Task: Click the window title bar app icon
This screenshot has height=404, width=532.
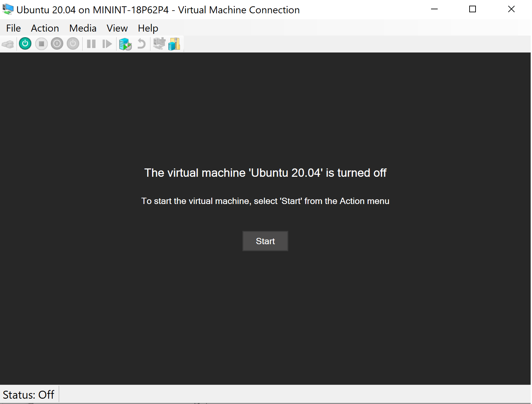Action: coord(8,9)
